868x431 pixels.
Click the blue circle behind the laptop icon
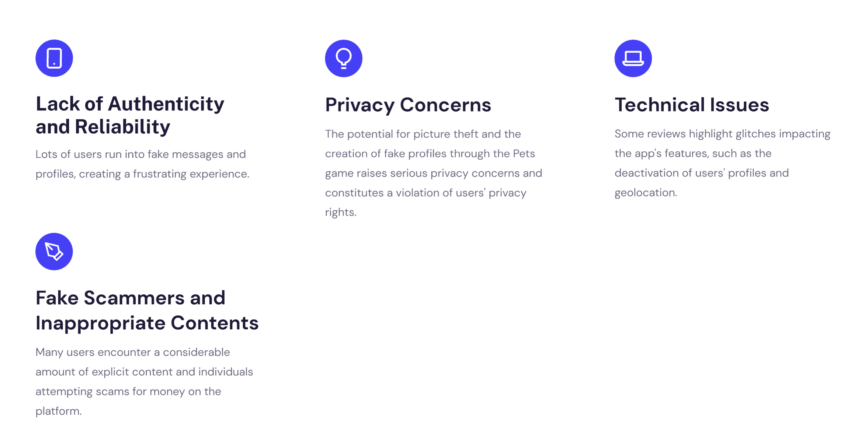(633, 58)
